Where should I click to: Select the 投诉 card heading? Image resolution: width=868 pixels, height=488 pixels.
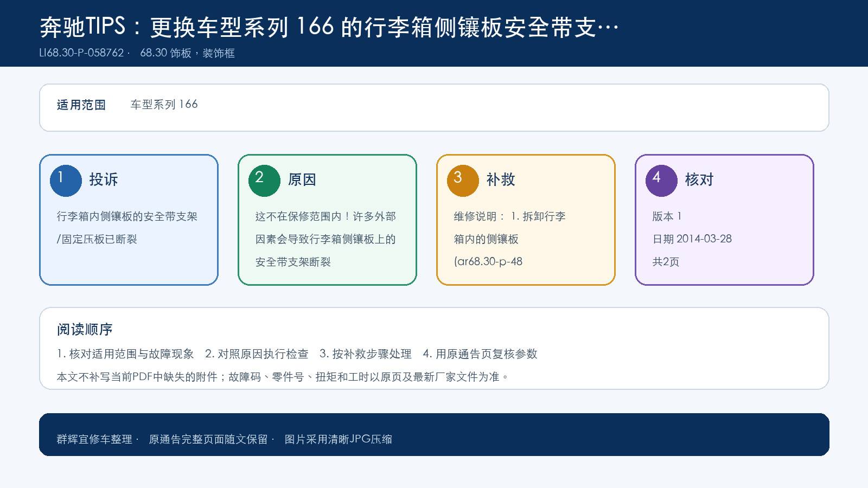point(104,179)
